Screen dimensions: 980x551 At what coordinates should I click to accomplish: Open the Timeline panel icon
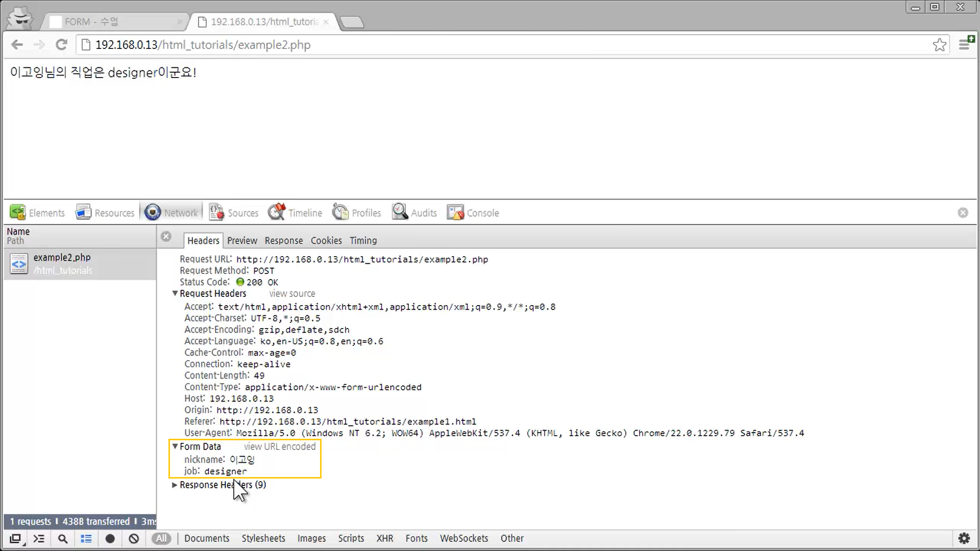(x=277, y=212)
